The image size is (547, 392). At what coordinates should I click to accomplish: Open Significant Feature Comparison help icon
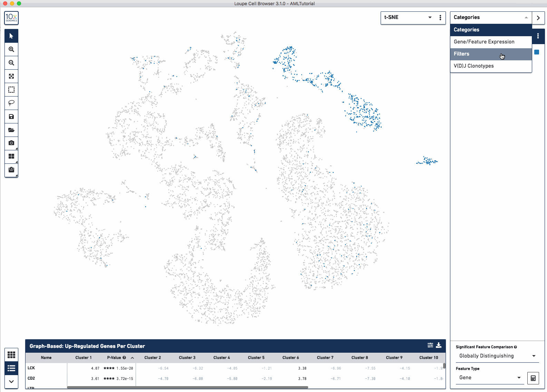point(515,347)
